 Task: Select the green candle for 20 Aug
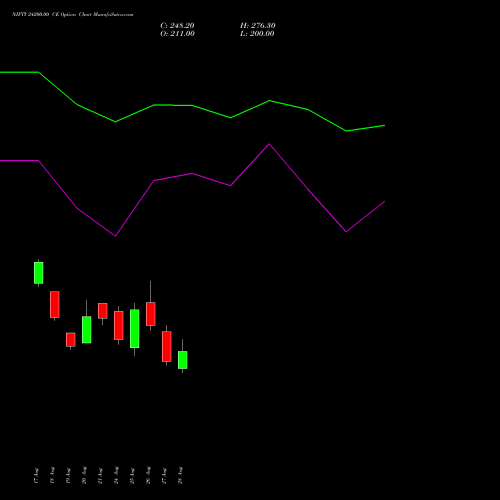click(x=87, y=330)
